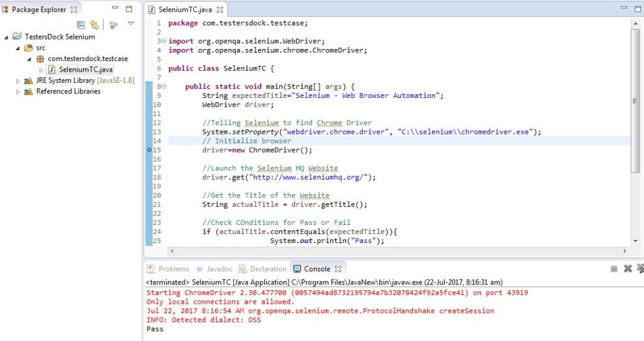The height and width of the screenshot is (341, 644).
Task: Click the editor vertical scrollbar
Action: [635, 100]
